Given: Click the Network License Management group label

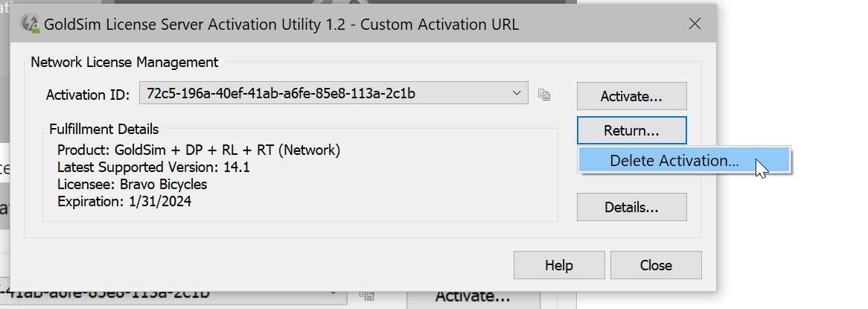Looking at the screenshot, I should (124, 62).
